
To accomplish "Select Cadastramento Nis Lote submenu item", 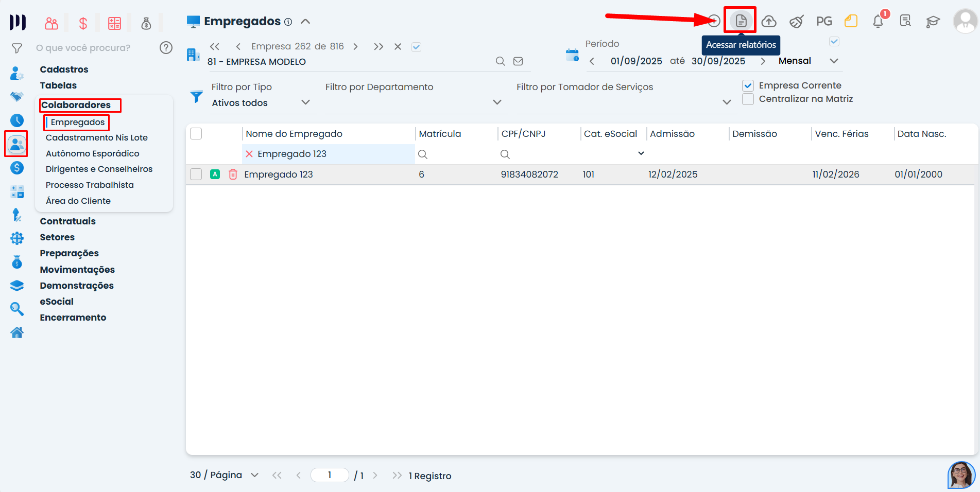I will (97, 137).
